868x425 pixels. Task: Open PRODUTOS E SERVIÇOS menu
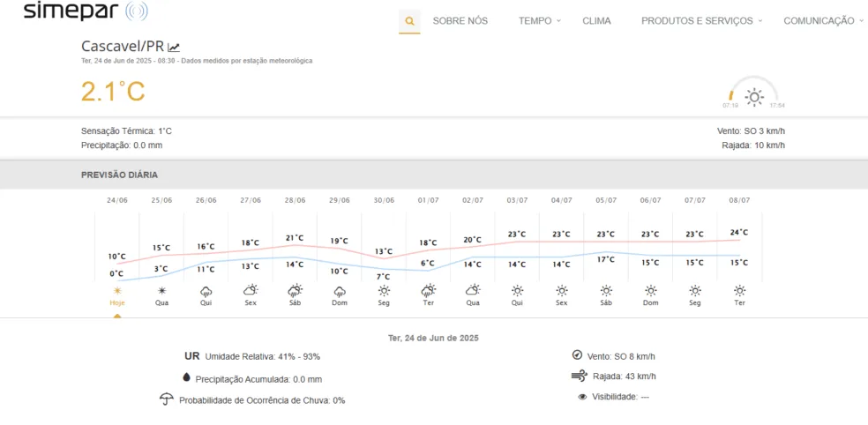(x=697, y=21)
